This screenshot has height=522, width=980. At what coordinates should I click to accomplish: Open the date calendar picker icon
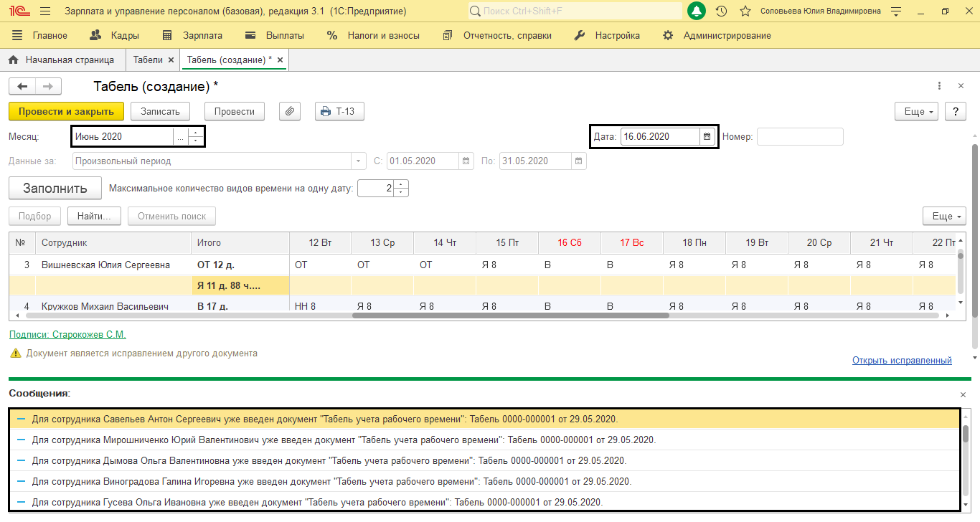[x=707, y=136]
